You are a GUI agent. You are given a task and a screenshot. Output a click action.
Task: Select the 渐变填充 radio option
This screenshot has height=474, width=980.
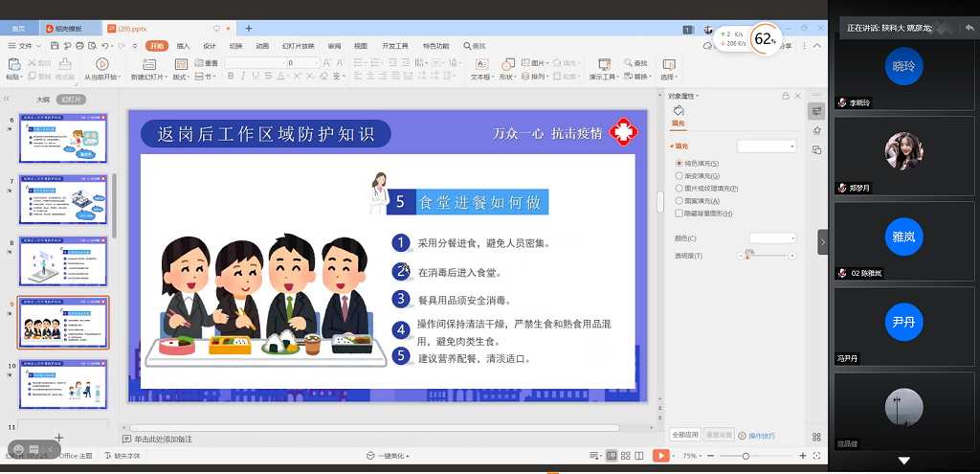679,176
